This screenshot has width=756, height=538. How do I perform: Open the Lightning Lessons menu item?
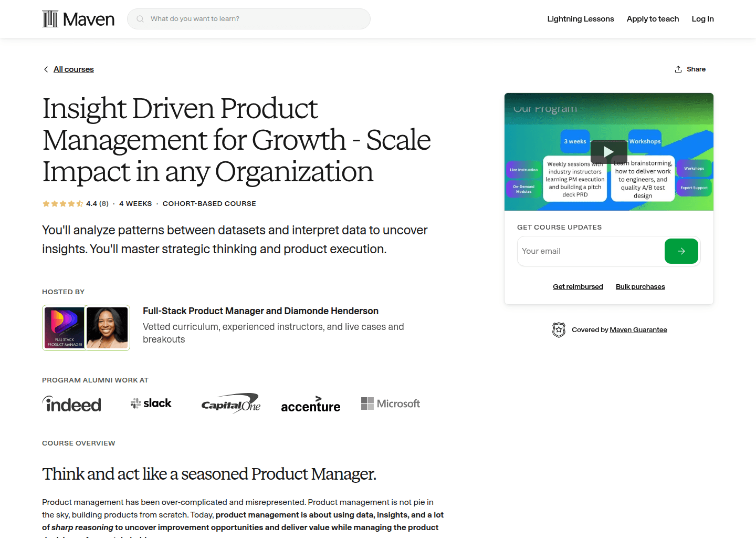[580, 18]
